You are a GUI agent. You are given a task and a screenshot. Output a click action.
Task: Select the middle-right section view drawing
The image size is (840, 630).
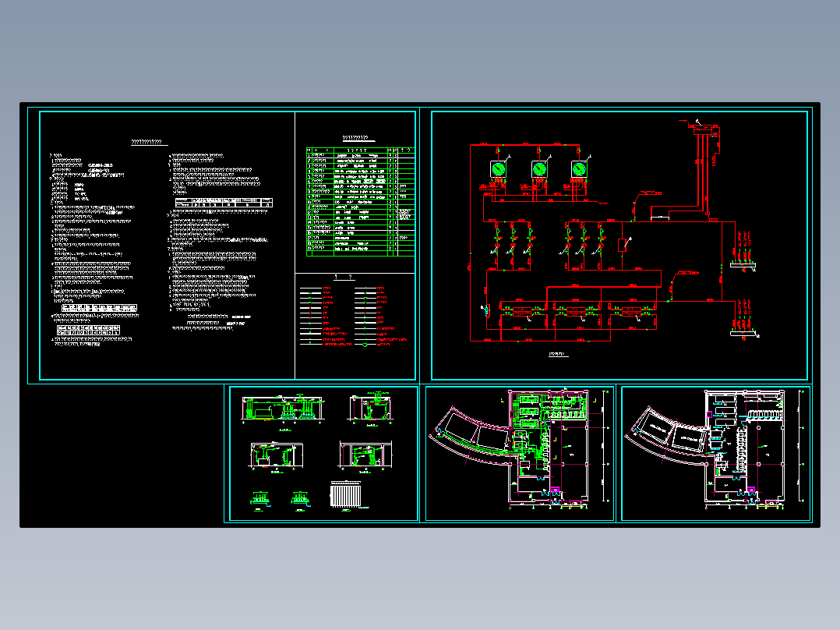click(365, 456)
